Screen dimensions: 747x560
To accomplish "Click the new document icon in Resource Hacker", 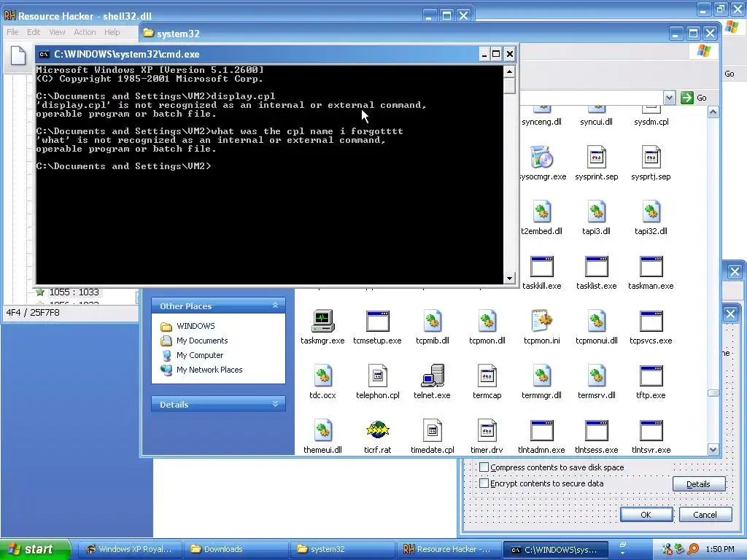I will tap(18, 55).
